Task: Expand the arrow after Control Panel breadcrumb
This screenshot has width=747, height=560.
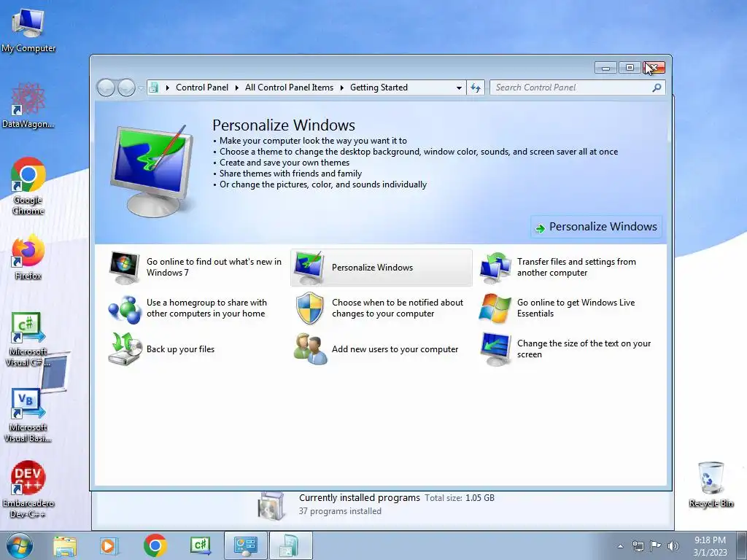Action: tap(237, 87)
